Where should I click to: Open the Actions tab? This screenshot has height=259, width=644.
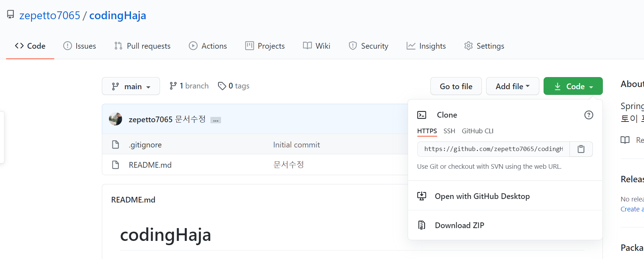point(208,46)
